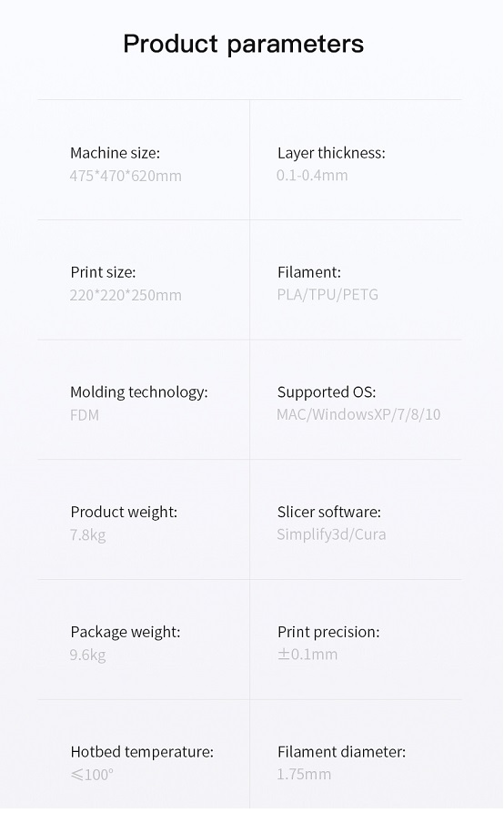Image resolution: width=504 pixels, height=813 pixels.
Task: Click the FDM value text
Action: (85, 415)
